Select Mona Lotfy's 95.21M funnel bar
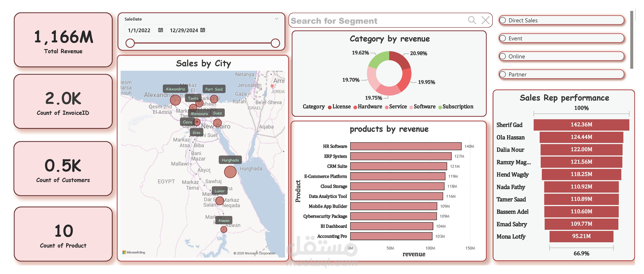 (581, 236)
